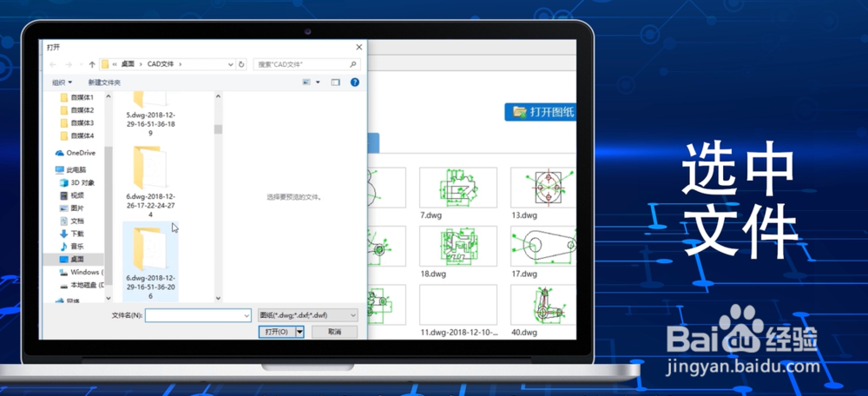The width and height of the screenshot is (868, 396).
Task: Open OneDrive in the navigation pane
Action: pos(76,153)
